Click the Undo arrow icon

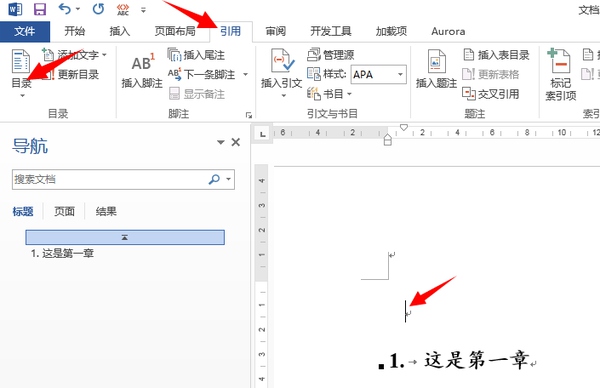(x=64, y=8)
